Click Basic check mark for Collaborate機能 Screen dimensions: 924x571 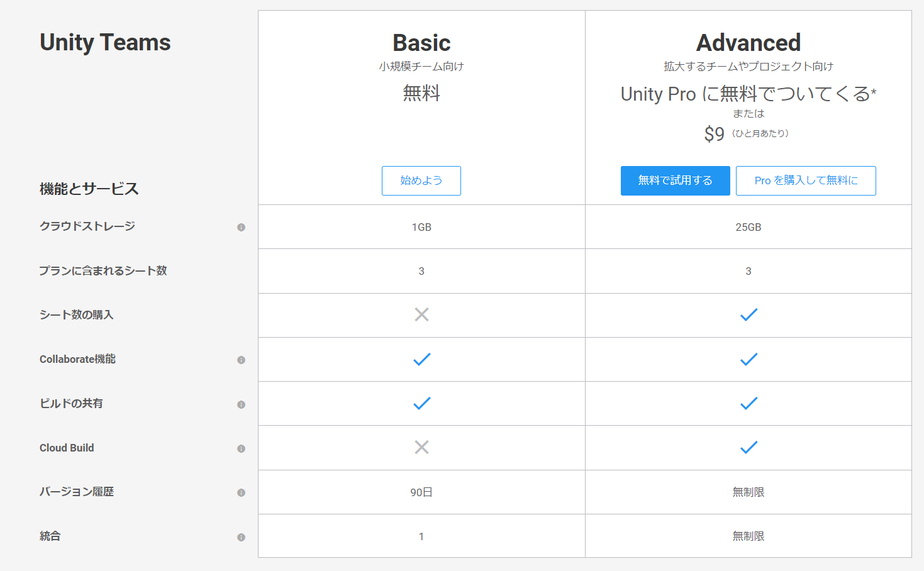pos(421,359)
